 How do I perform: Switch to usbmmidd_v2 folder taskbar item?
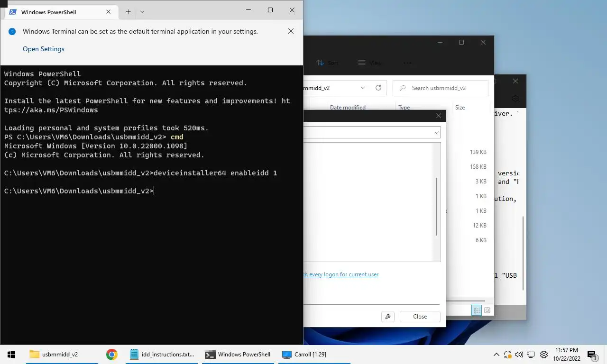(x=62, y=354)
